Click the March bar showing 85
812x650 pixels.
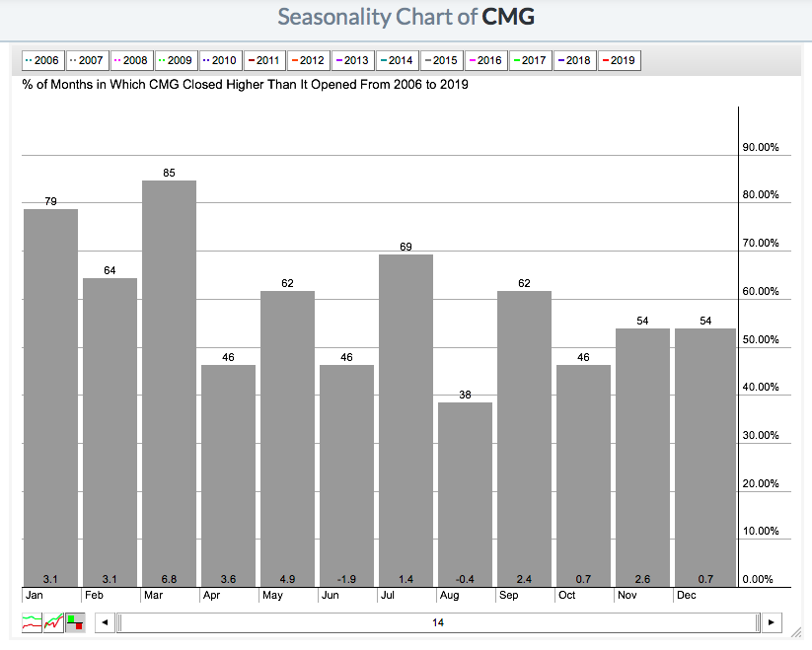[x=169, y=383]
